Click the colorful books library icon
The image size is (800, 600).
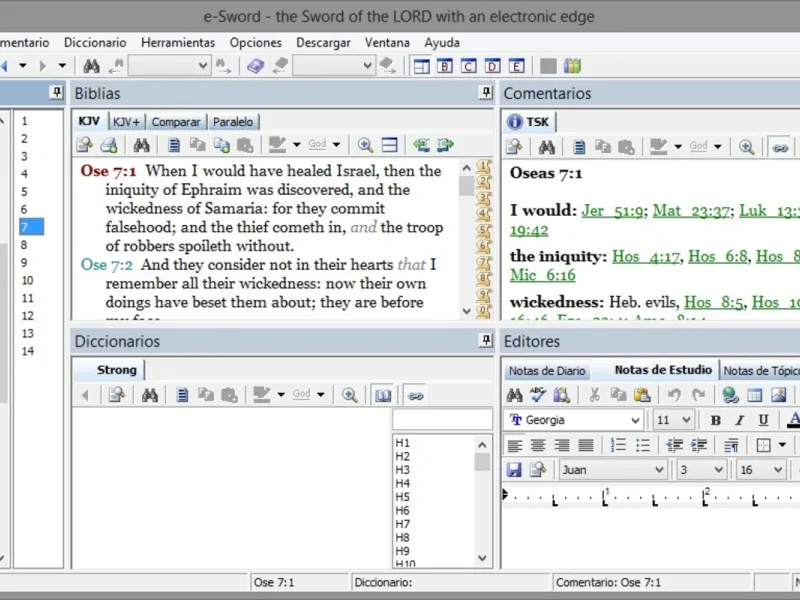click(572, 66)
